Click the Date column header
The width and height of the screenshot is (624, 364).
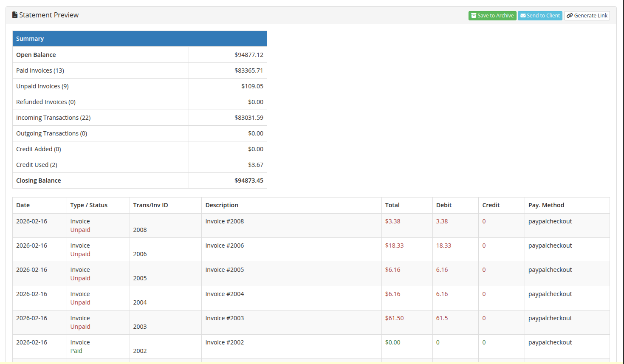(23, 205)
